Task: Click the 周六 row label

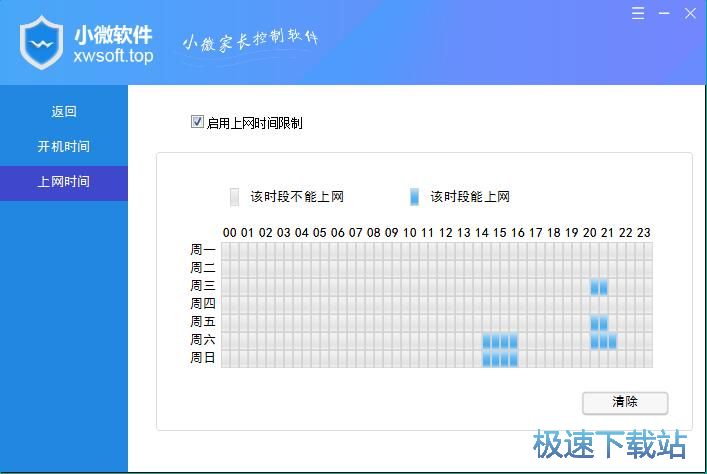Action: tap(202, 340)
